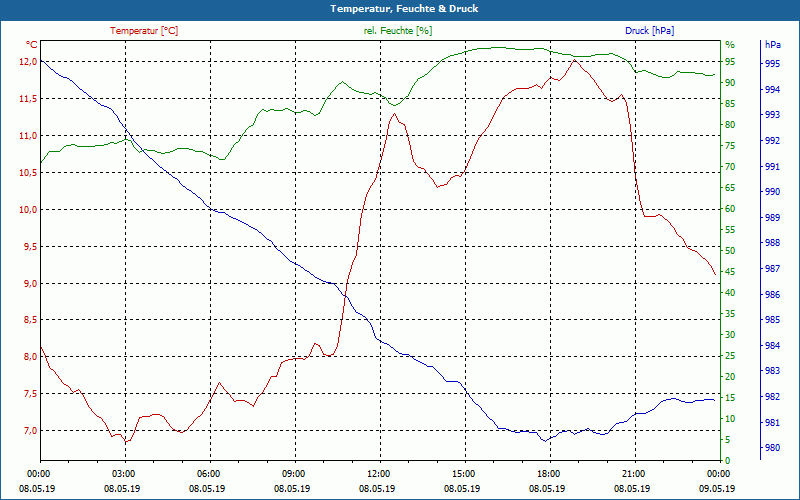Screen dimensions: 800x500
Task: Click the 12,0 temperature axis value
Action: (28, 62)
